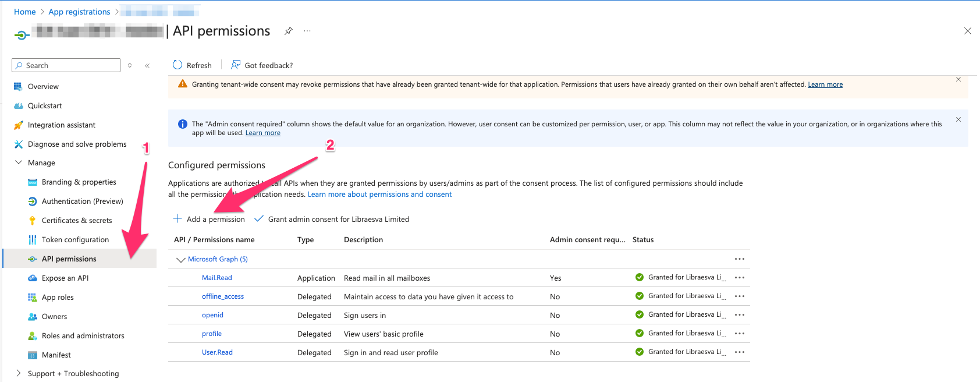Viewport: 980px width, 382px height.
Task: Click the Description column header
Action: click(363, 239)
